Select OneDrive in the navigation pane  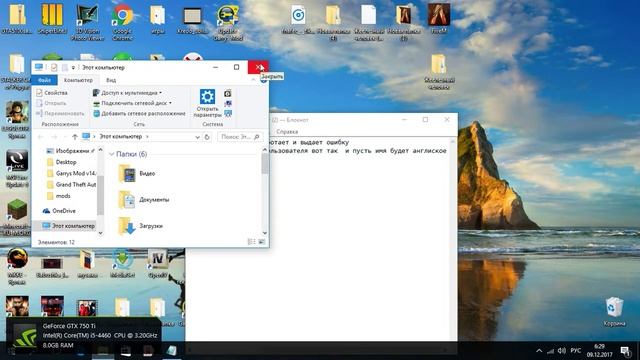pyautogui.click(x=60, y=211)
